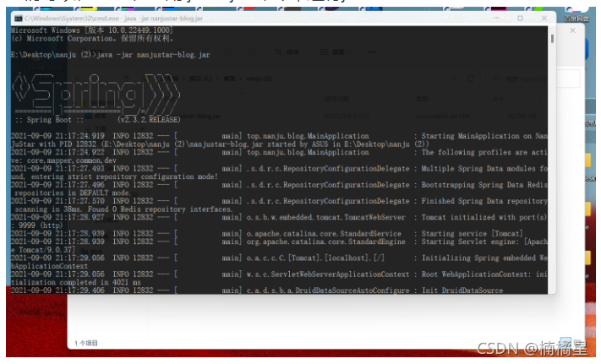
Task: Click the log text o.s.b.w.embedded.tomcat.TomcatWebServer
Action: (325, 217)
